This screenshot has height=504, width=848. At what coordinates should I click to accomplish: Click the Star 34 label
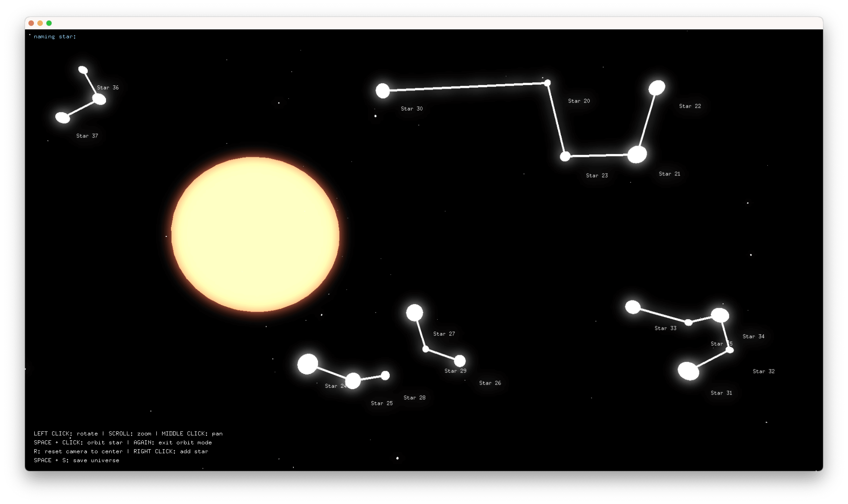click(x=753, y=336)
